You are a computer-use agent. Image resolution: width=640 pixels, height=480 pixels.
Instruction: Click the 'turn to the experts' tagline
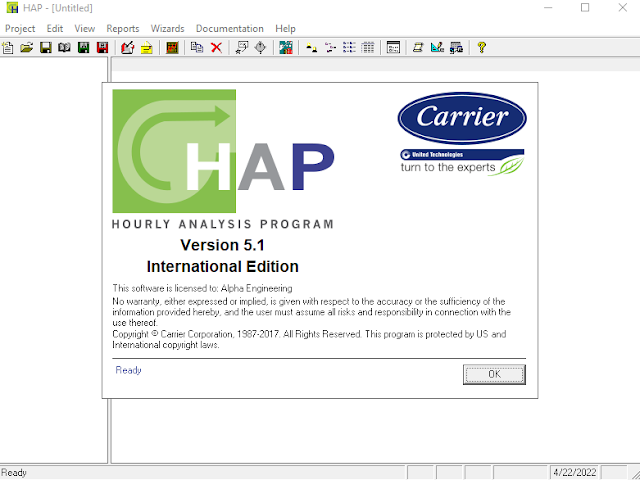click(x=448, y=167)
